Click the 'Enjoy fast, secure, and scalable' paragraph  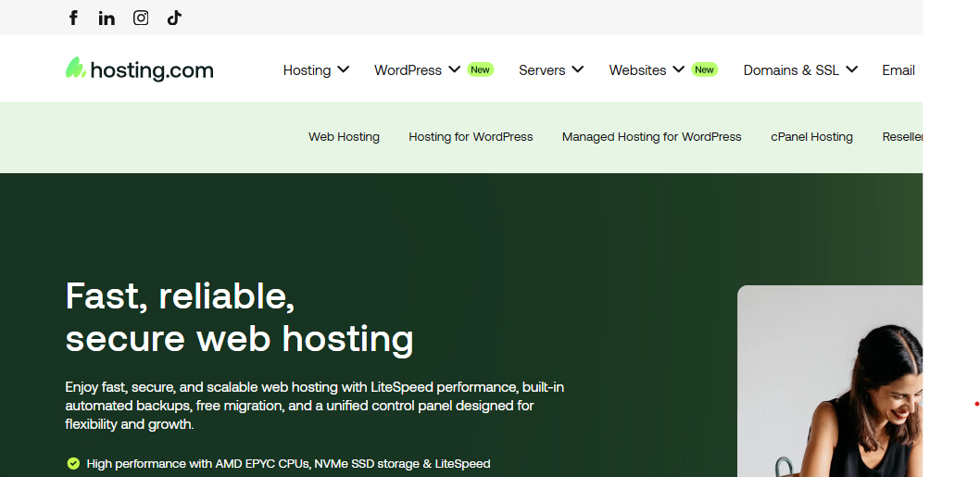[x=314, y=405]
